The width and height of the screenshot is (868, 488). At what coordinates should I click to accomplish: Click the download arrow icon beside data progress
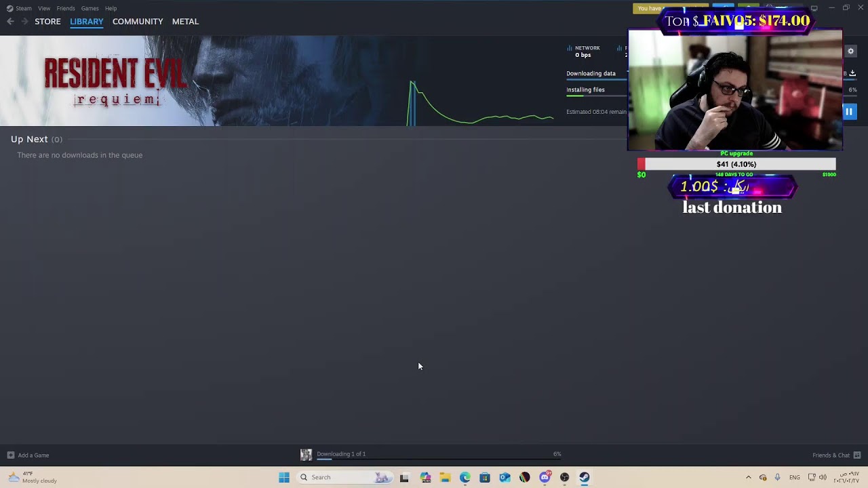coord(852,73)
